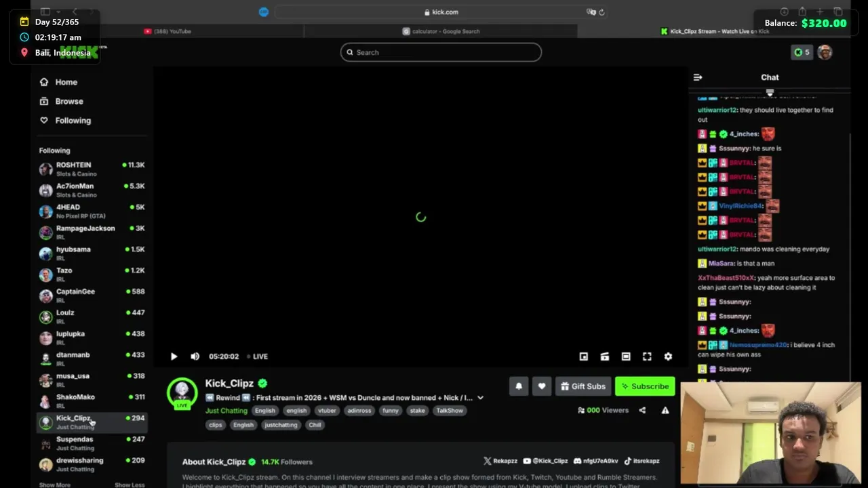Screen dimensions: 868x488
Task: Open the Discord nfgU7eA9kv link
Action: (x=595, y=461)
